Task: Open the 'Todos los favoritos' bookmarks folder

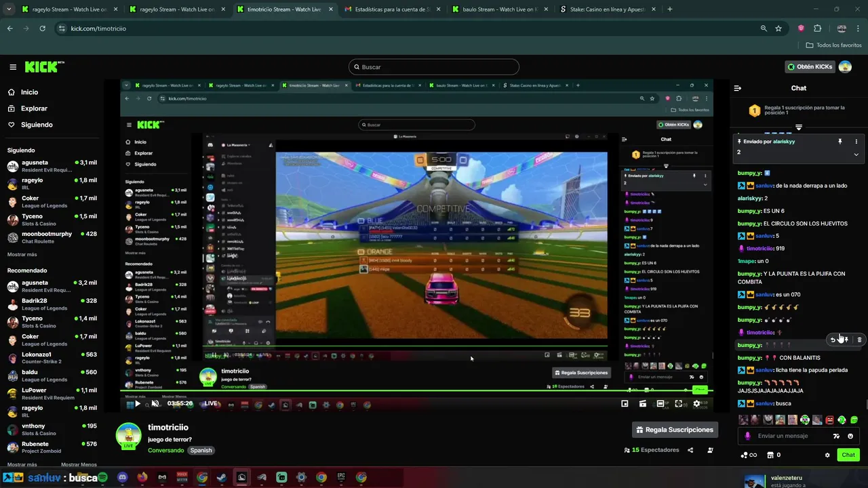Action: click(x=833, y=45)
